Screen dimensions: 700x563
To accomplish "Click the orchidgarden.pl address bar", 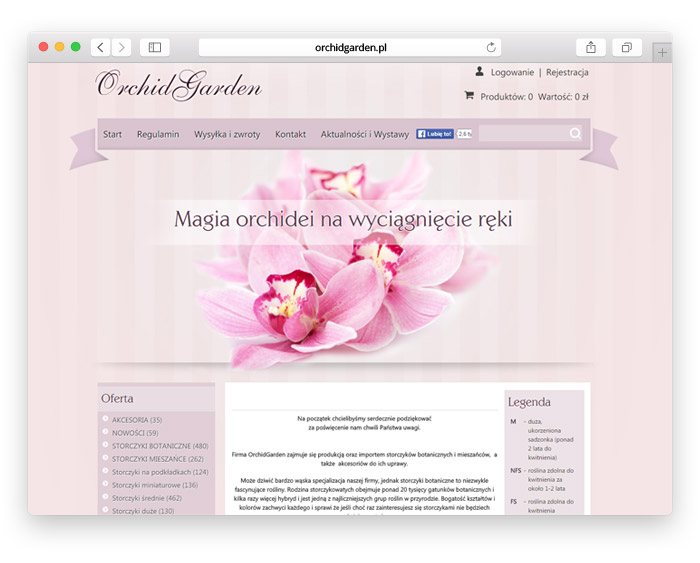I will [350, 47].
